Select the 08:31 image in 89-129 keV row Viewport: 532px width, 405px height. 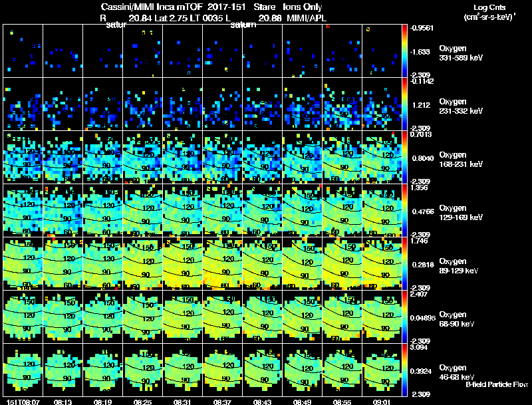coord(182,263)
